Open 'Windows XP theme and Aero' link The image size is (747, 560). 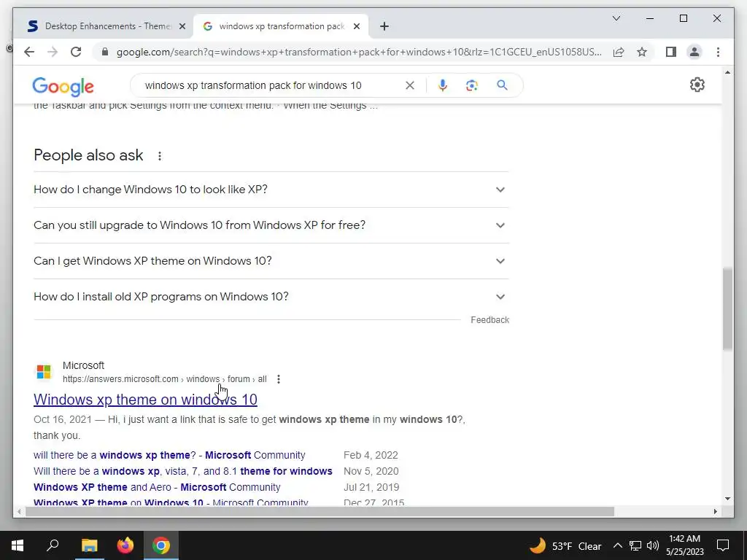tap(157, 487)
